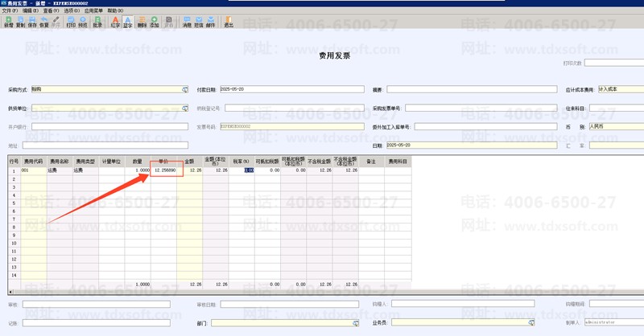Click the 往来科目 input field
The image size is (644, 336).
pyautogui.click(x=617, y=108)
